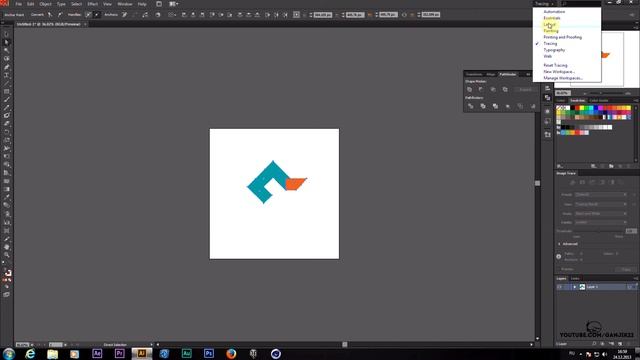Switch to Color Guide tab

click(599, 100)
